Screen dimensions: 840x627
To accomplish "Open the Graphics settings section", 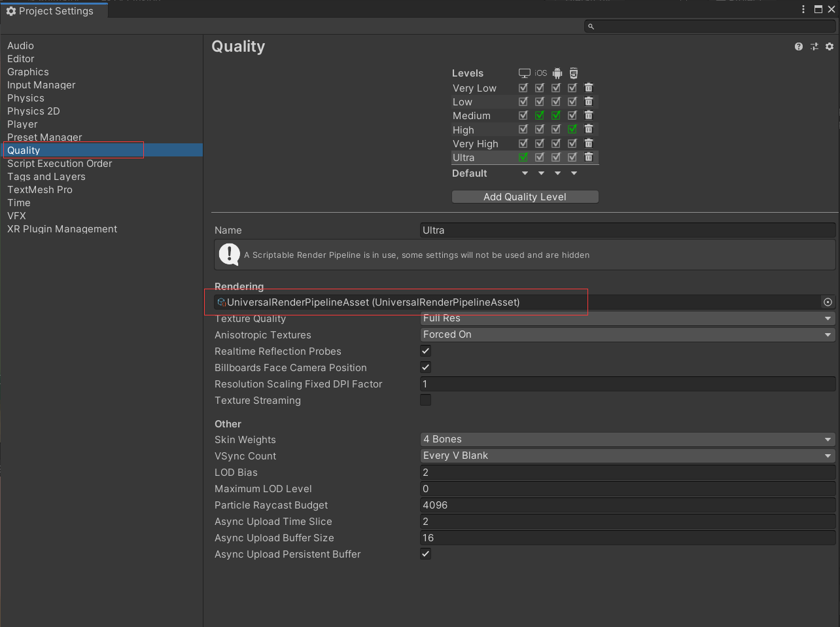I will click(27, 71).
